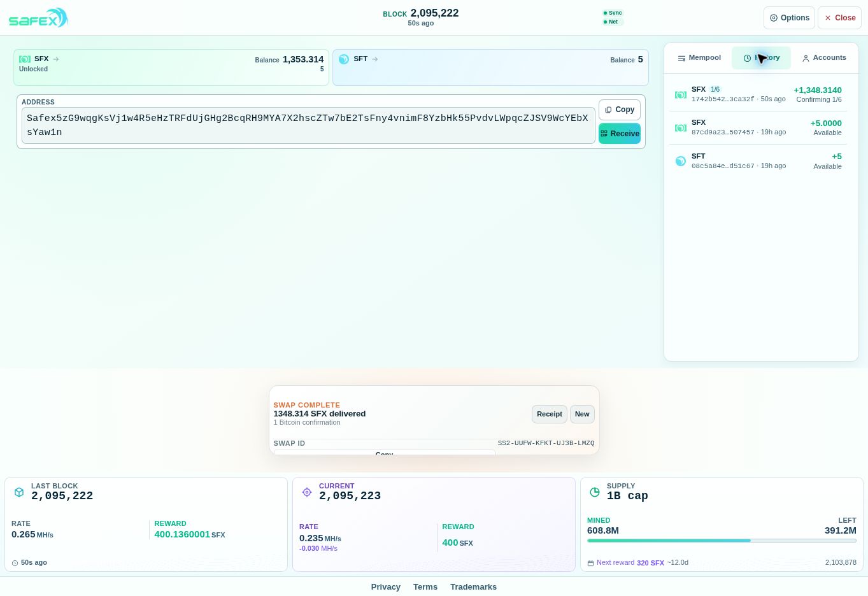Open the +5 SFT available transaction
Viewport: 868px width, 596px height.
coord(758,161)
